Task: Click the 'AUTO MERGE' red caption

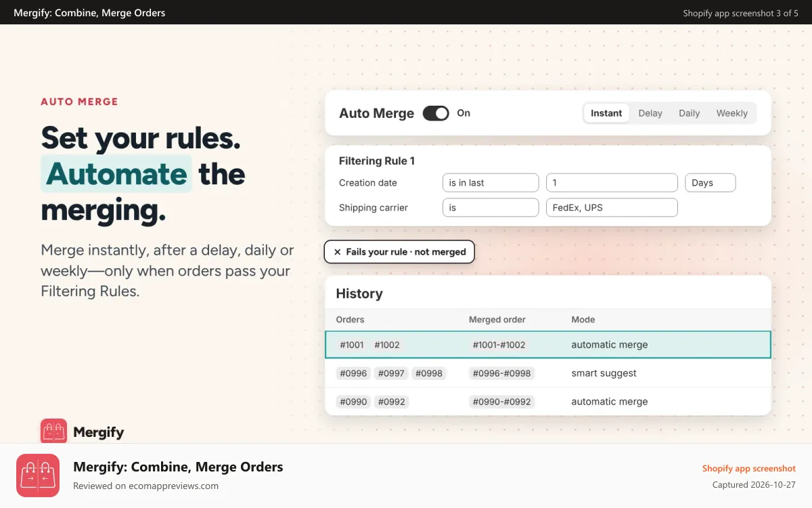Action: pos(79,102)
